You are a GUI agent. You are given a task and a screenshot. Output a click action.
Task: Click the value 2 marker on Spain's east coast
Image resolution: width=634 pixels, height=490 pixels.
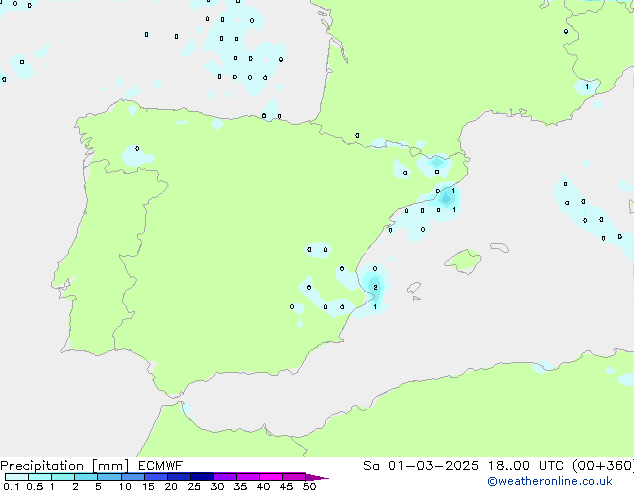pyautogui.click(x=375, y=287)
